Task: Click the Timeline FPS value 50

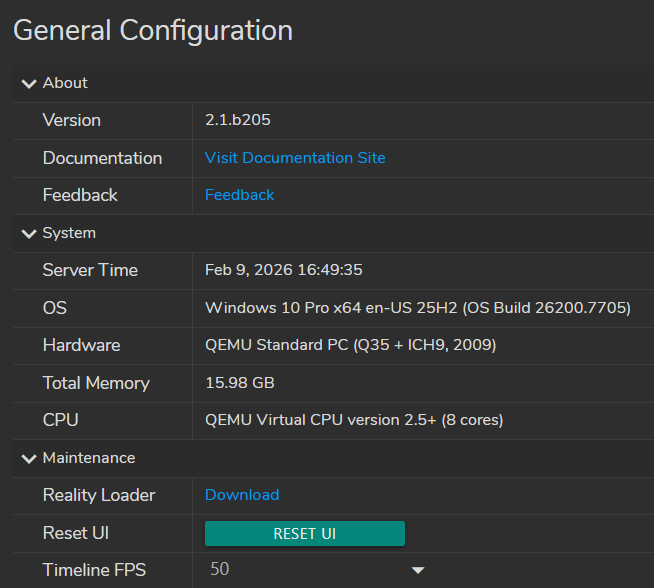Action: [220, 569]
